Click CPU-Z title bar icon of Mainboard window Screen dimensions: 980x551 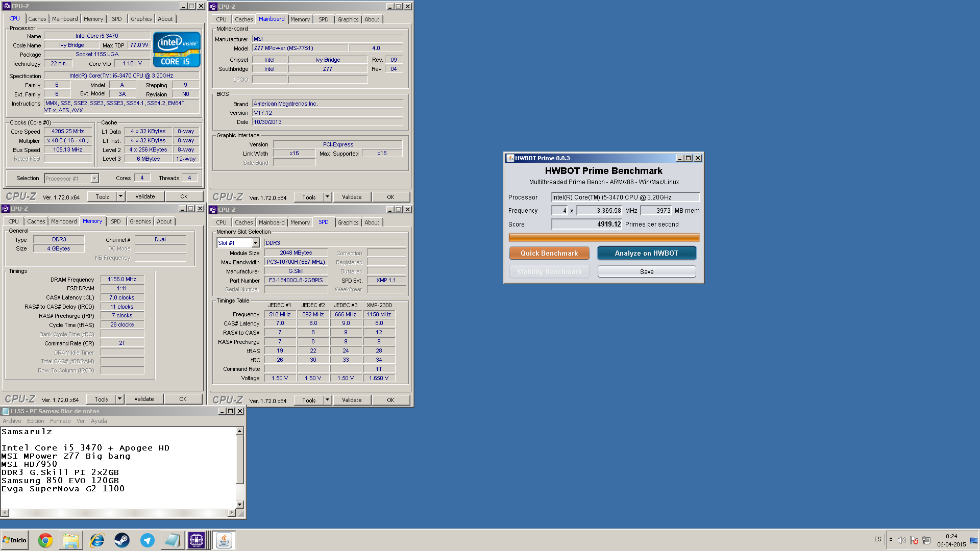coord(213,7)
